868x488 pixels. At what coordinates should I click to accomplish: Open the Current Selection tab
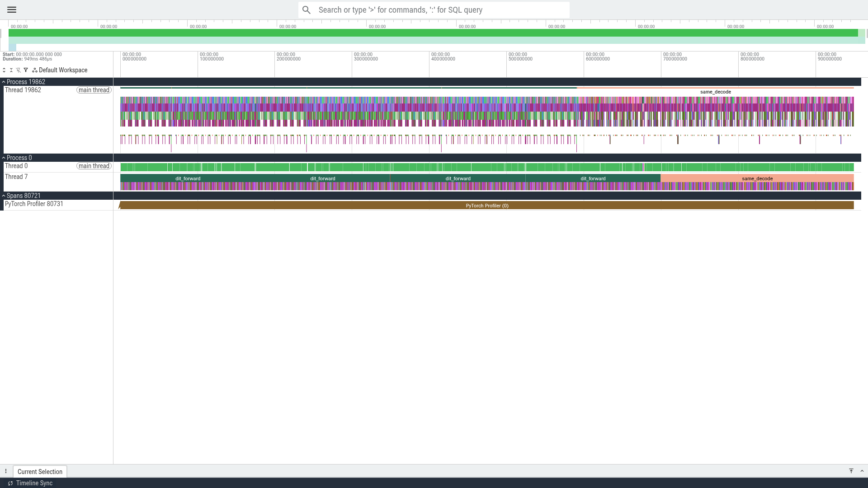(40, 471)
